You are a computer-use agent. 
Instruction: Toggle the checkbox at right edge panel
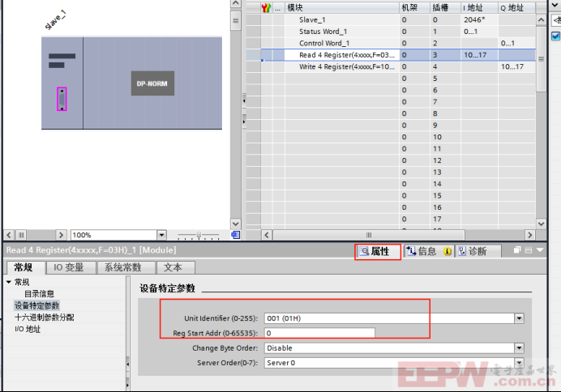coord(555,36)
